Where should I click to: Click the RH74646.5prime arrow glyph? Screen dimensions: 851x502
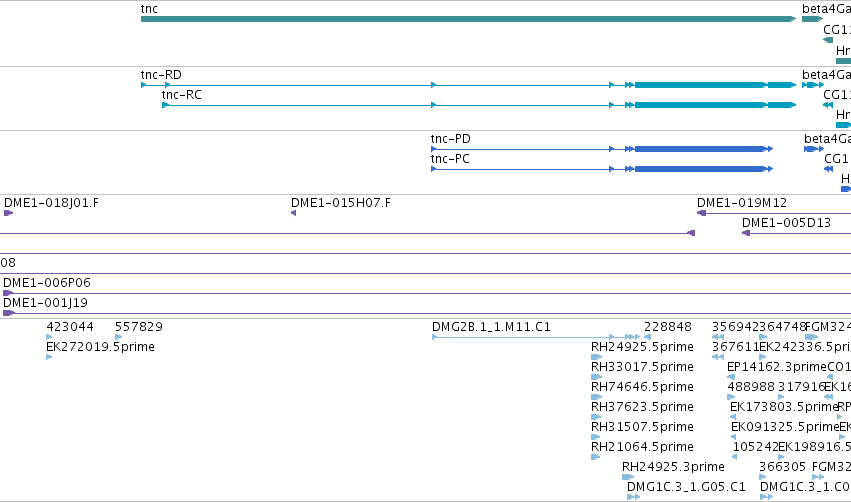tap(596, 397)
